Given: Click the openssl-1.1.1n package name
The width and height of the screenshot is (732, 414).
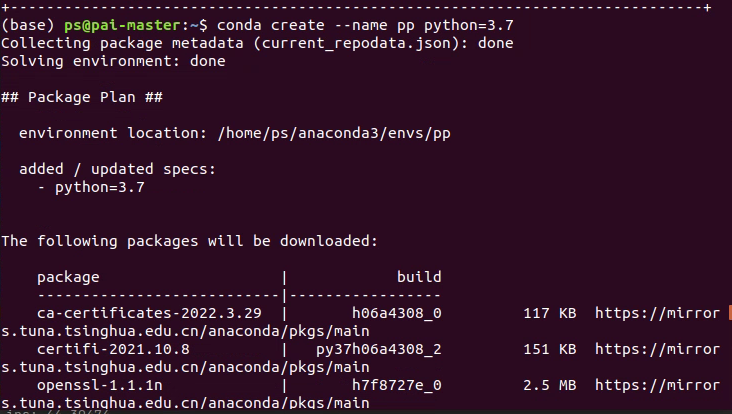Looking at the screenshot, I should pyautogui.click(x=100, y=386).
